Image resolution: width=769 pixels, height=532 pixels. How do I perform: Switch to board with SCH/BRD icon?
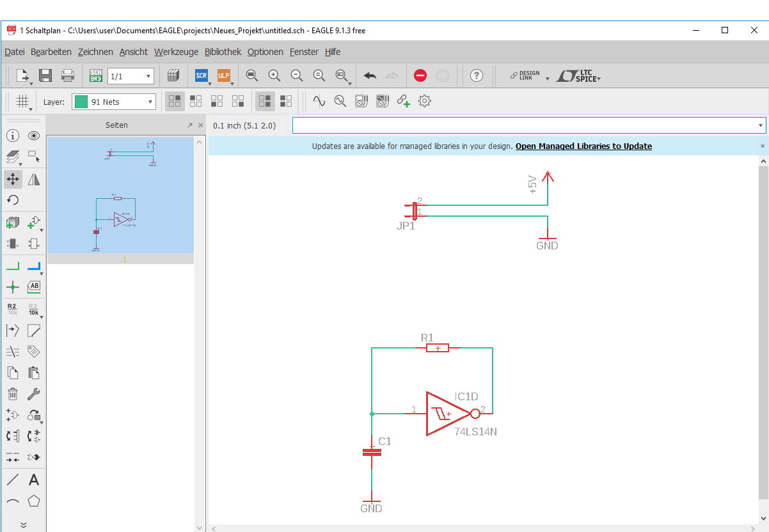click(96, 76)
